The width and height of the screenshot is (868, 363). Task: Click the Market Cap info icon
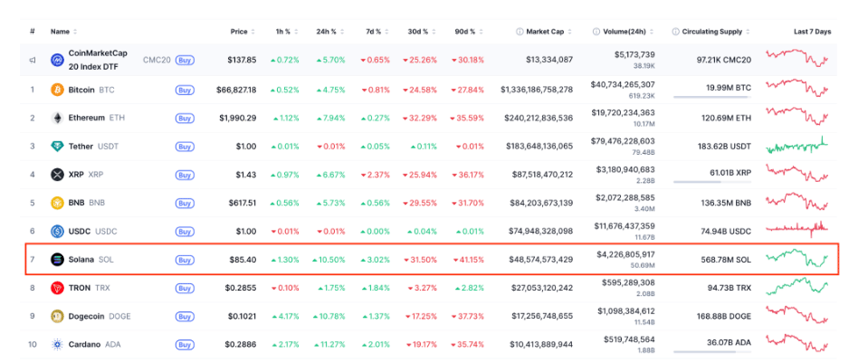pyautogui.click(x=520, y=32)
